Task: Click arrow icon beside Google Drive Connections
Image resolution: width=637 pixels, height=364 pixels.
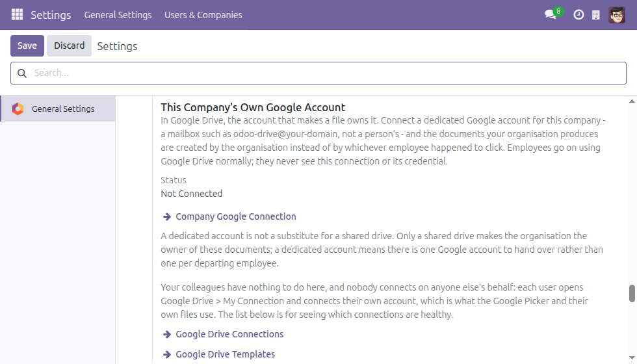Action: (x=166, y=334)
